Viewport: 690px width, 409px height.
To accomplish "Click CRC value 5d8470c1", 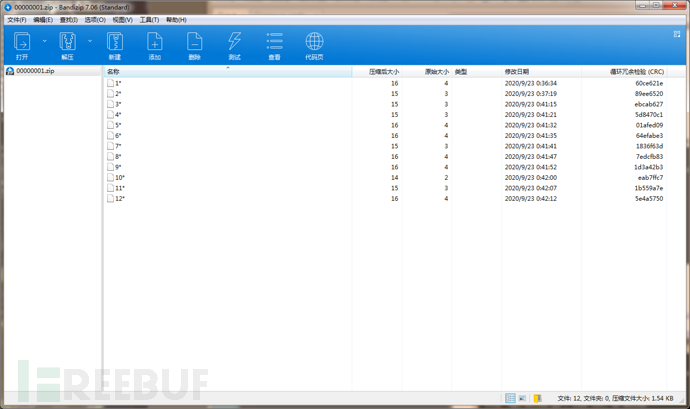I will click(x=649, y=114).
